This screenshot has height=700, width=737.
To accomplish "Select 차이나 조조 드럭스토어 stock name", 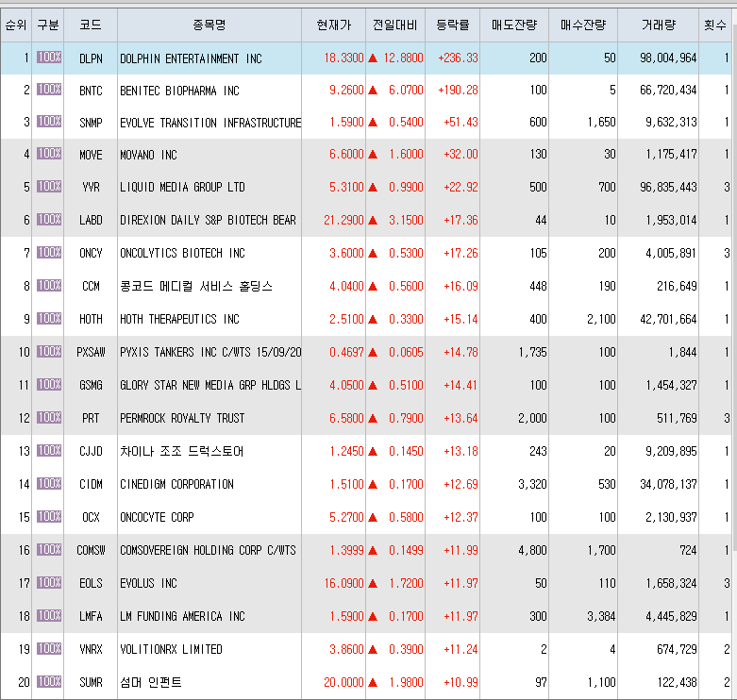I will 182,451.
